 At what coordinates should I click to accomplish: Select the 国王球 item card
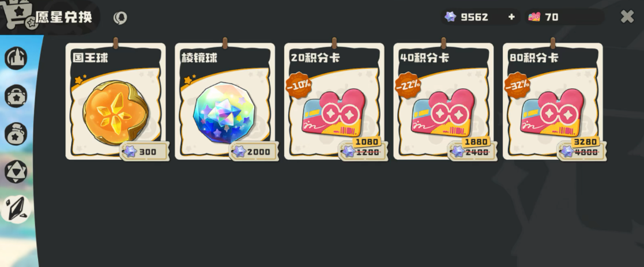tap(115, 101)
